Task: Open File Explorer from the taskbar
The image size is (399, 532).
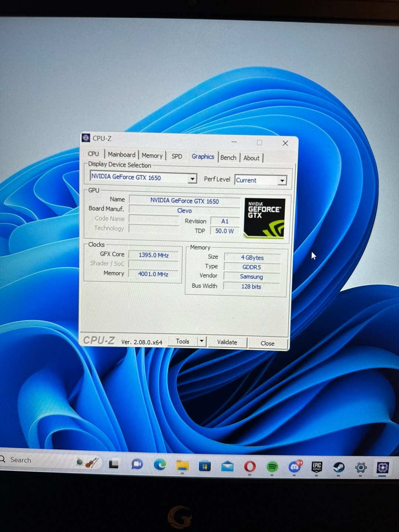Action: (x=182, y=465)
